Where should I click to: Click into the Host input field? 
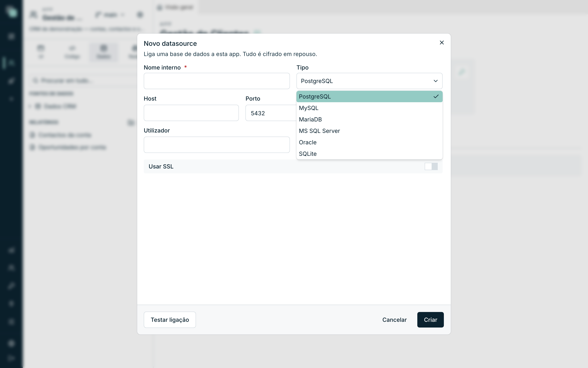coord(191,113)
